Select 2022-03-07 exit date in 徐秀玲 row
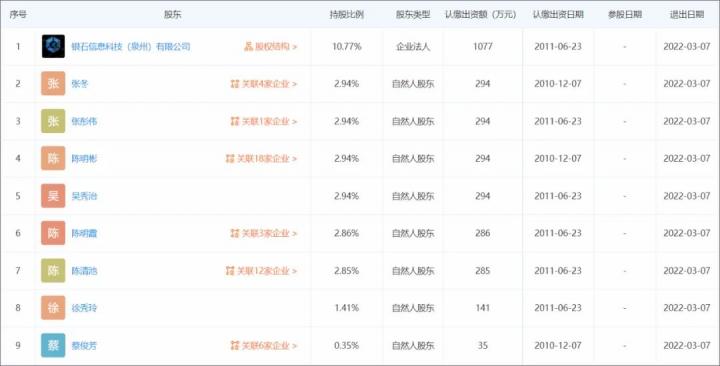Viewport: 720px width, 366px height. 686,308
